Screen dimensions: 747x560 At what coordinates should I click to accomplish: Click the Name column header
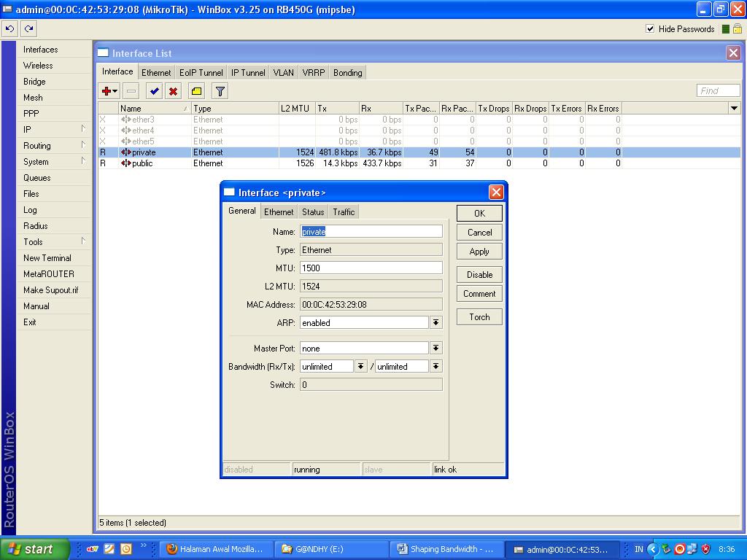point(155,109)
